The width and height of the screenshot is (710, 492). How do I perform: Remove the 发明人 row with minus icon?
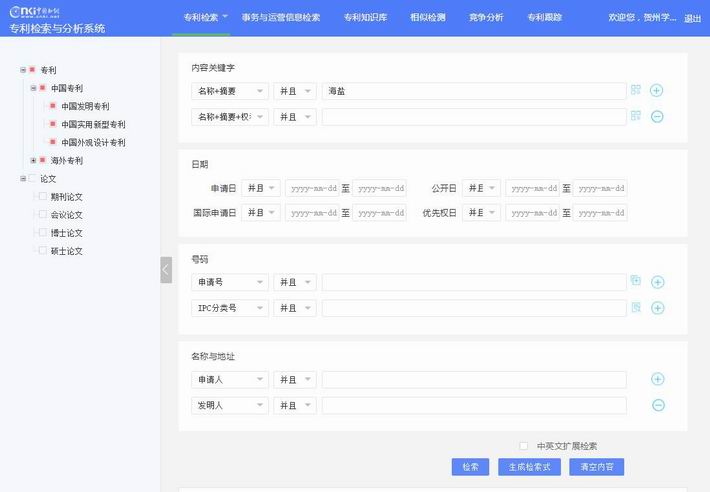point(657,405)
